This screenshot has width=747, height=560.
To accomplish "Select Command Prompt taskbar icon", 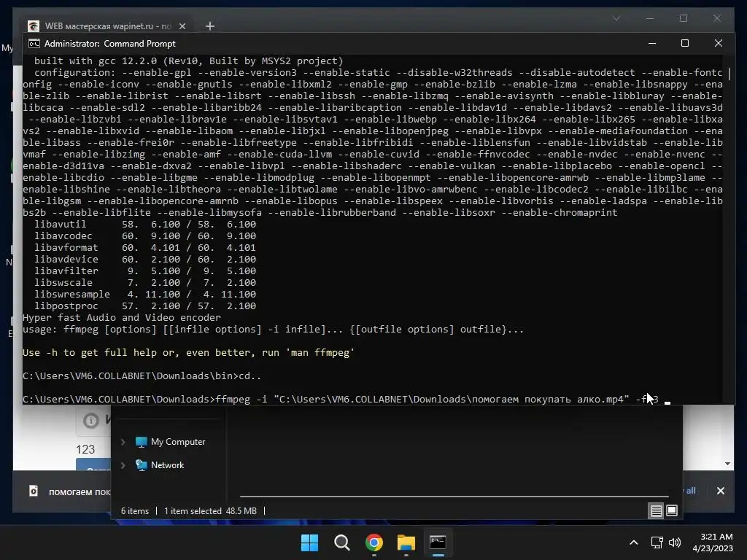I will click(x=438, y=542).
